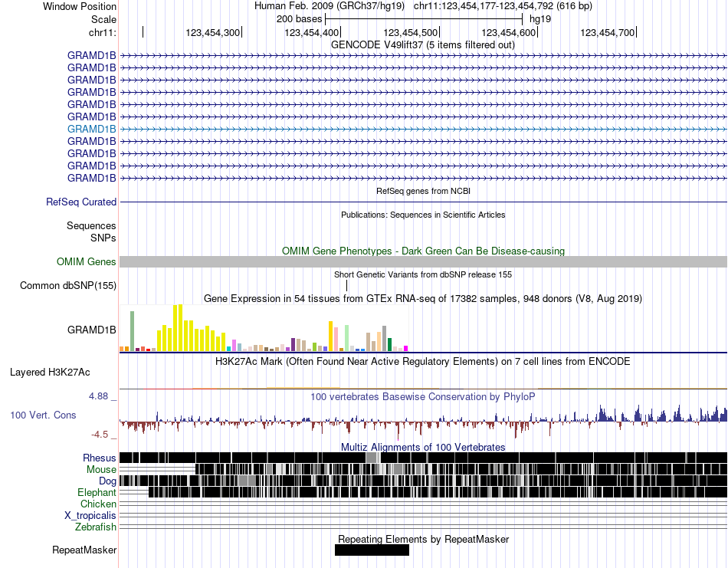Open "RefSeq genes from NCBI" track title
This screenshot has height=568, width=728.
click(423, 191)
